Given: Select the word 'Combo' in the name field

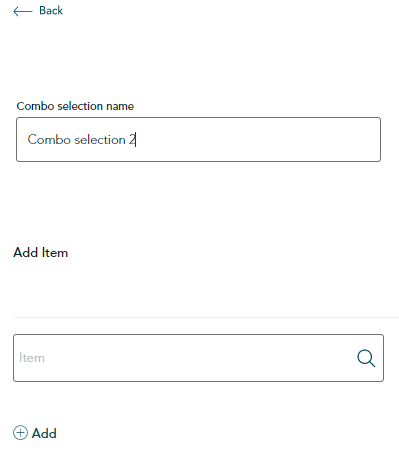Looking at the screenshot, I should [49, 139].
